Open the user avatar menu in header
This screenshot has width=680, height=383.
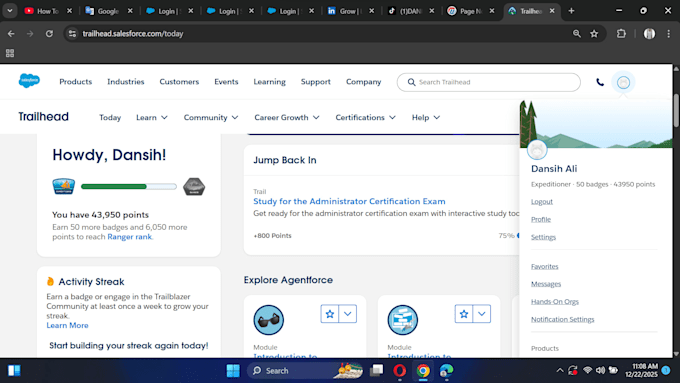tap(623, 82)
